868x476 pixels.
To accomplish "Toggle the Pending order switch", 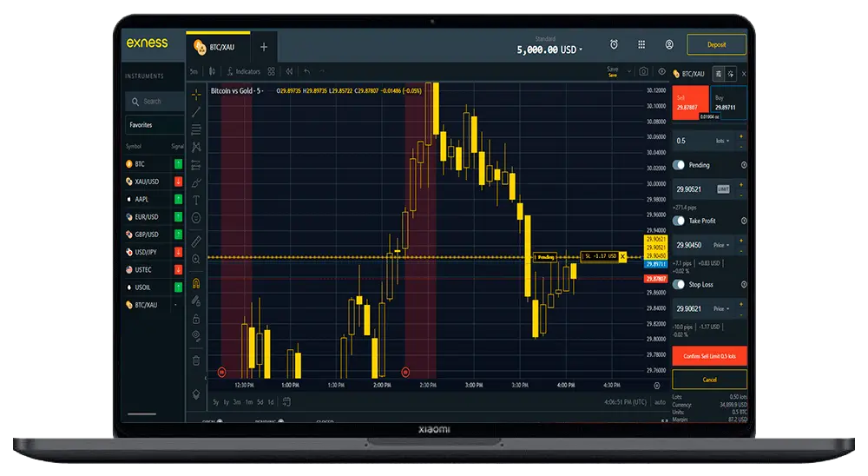I will pos(680,164).
